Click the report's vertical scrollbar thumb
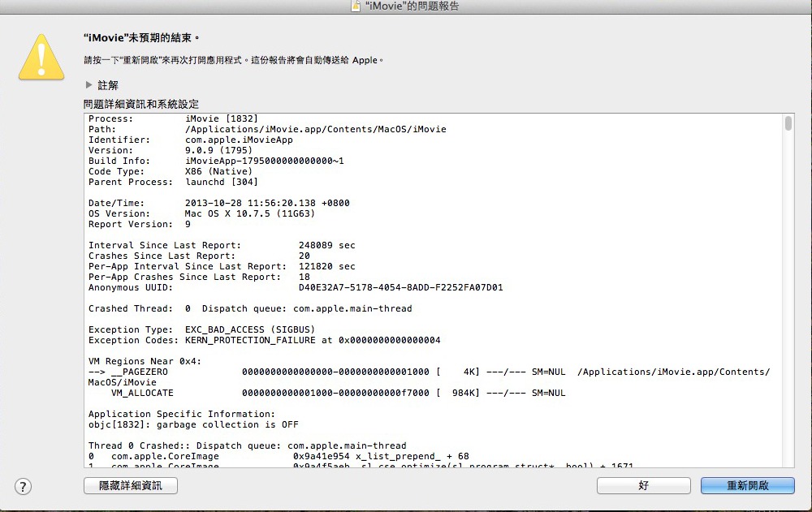Viewport: 812px width, 512px height. point(788,123)
